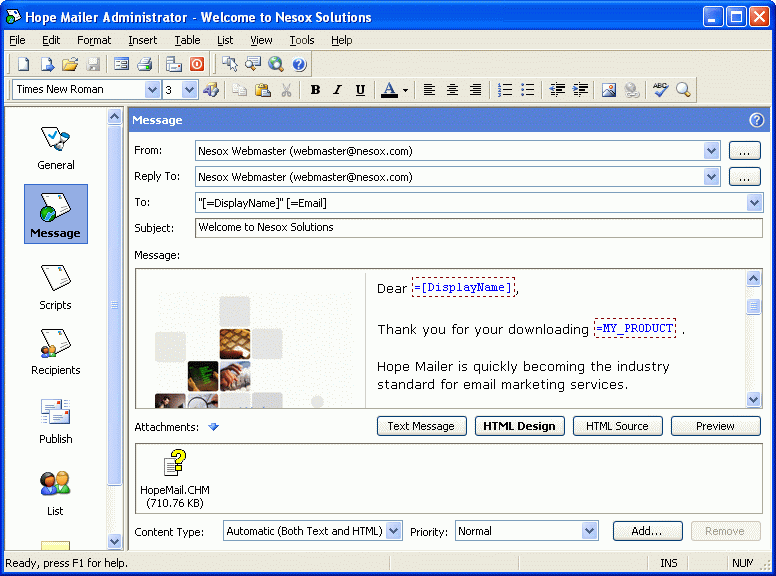
Task: Insert a numbered list
Action: coord(504,90)
